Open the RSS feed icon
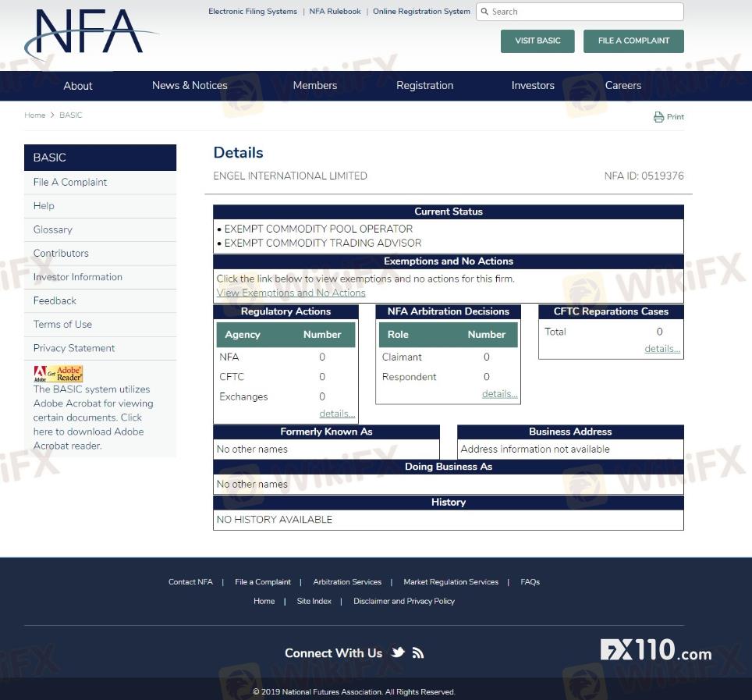The width and height of the screenshot is (752, 700). pos(418,653)
